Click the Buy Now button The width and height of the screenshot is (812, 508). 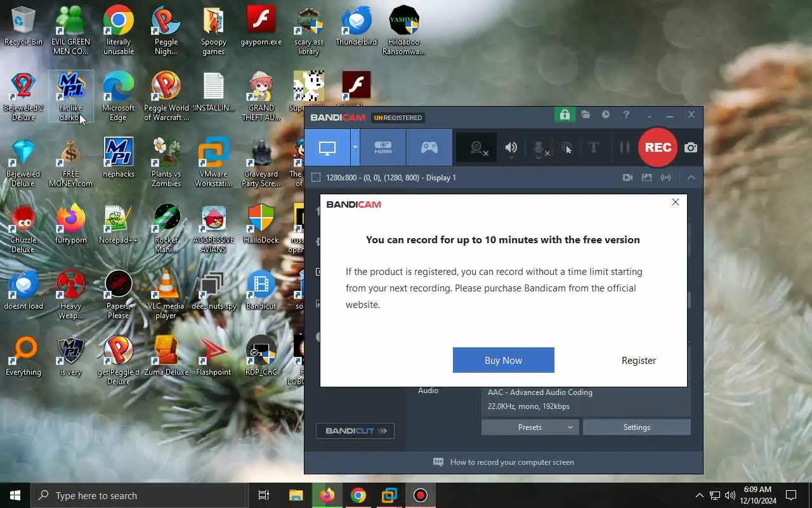click(x=504, y=360)
